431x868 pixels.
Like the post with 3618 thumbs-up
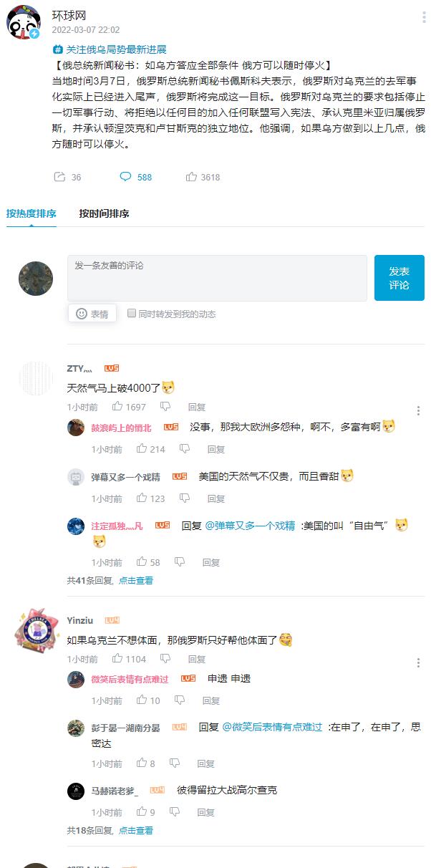pos(191,177)
